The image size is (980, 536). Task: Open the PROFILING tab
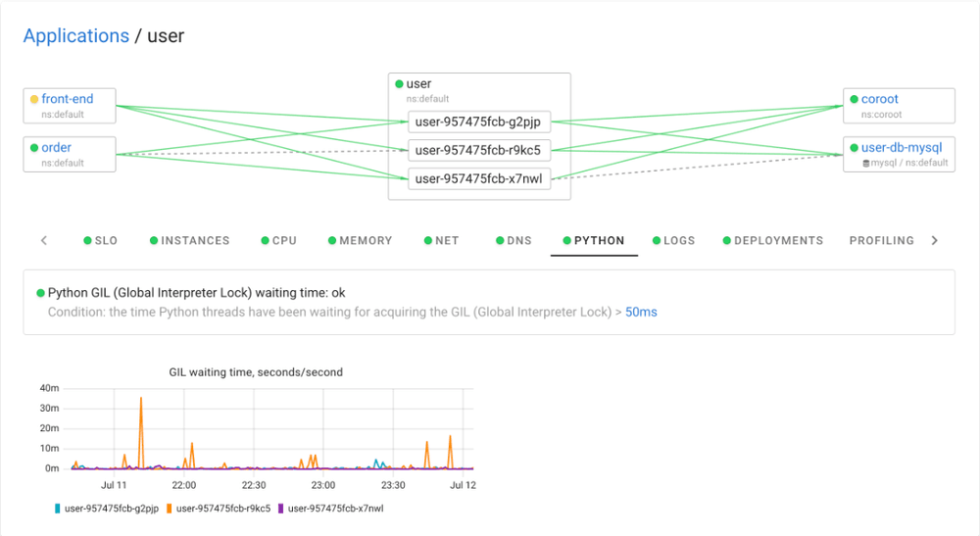pos(881,240)
